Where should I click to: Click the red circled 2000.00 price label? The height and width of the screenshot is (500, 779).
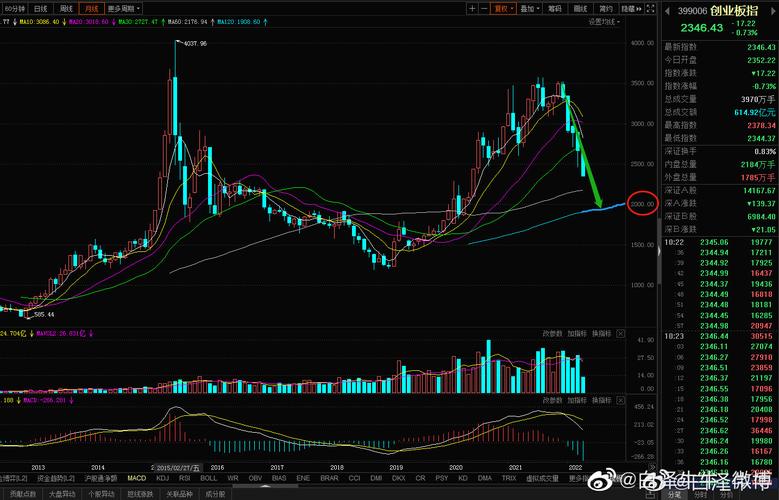640,204
